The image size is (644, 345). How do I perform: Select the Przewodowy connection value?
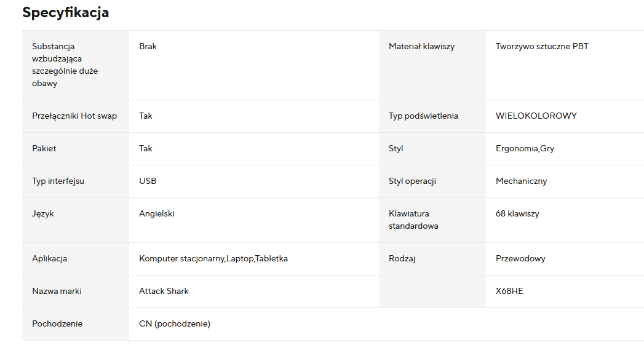pyautogui.click(x=520, y=258)
